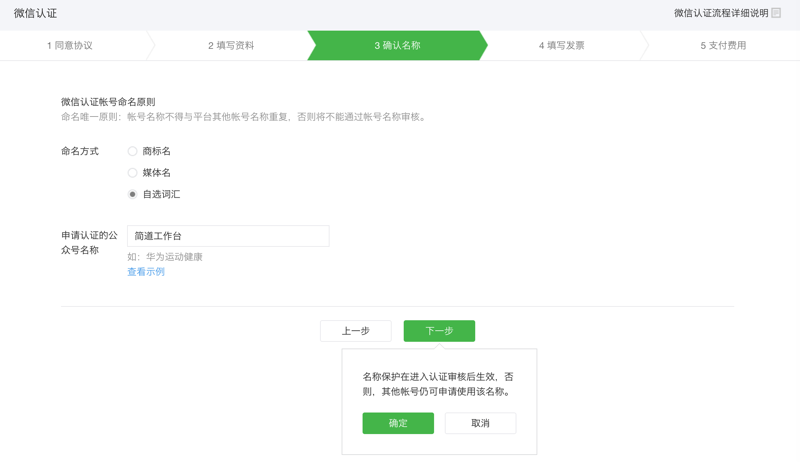Dismiss the popup with 取消
The height and width of the screenshot is (462, 800).
(480, 423)
